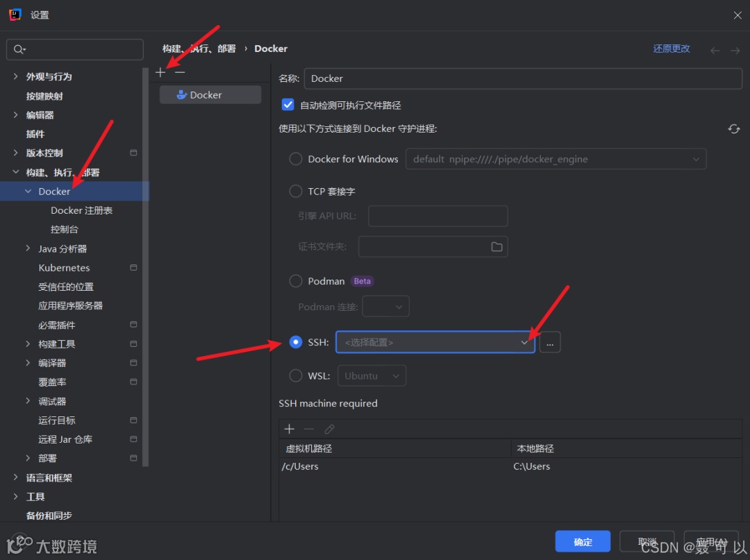This screenshot has width=750, height=560.
Task: Select the WSL radio button
Action: [x=296, y=375]
